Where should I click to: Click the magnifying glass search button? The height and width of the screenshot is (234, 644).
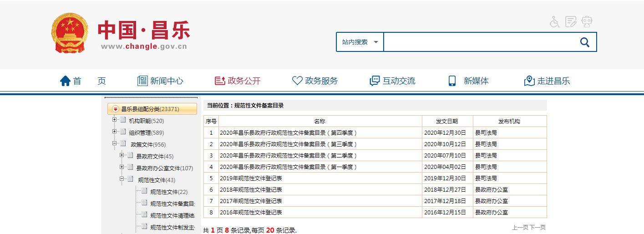pos(584,42)
